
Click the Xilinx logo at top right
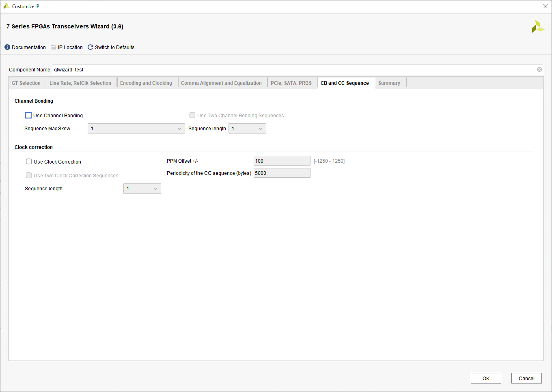[538, 27]
